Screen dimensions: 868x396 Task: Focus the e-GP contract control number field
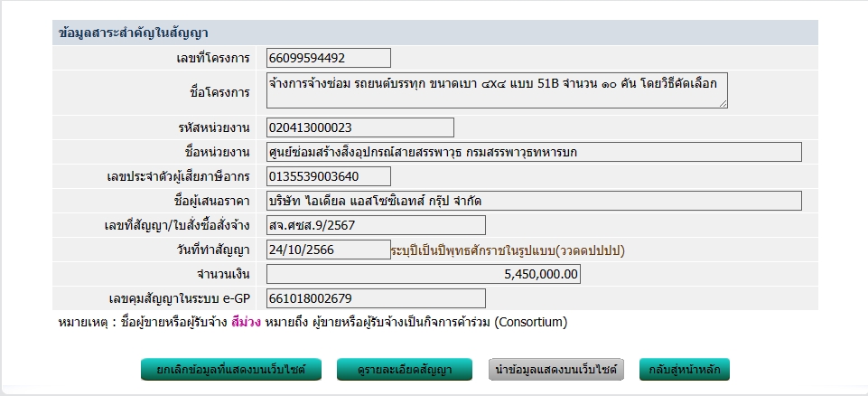tap(376, 298)
